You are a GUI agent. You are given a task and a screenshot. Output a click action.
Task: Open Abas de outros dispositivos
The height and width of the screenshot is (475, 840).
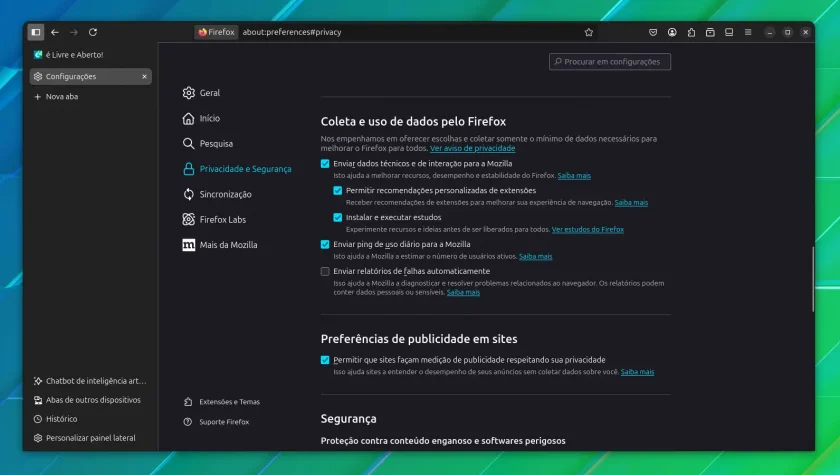87,400
